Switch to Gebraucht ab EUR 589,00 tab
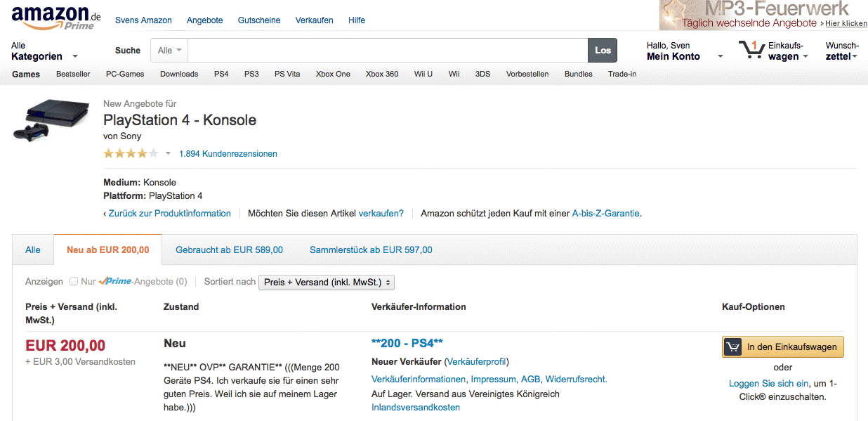The height and width of the screenshot is (421, 868). 229,250
